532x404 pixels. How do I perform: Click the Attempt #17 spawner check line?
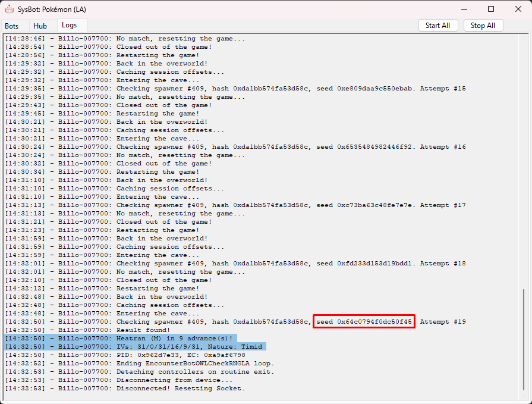[x=235, y=205]
